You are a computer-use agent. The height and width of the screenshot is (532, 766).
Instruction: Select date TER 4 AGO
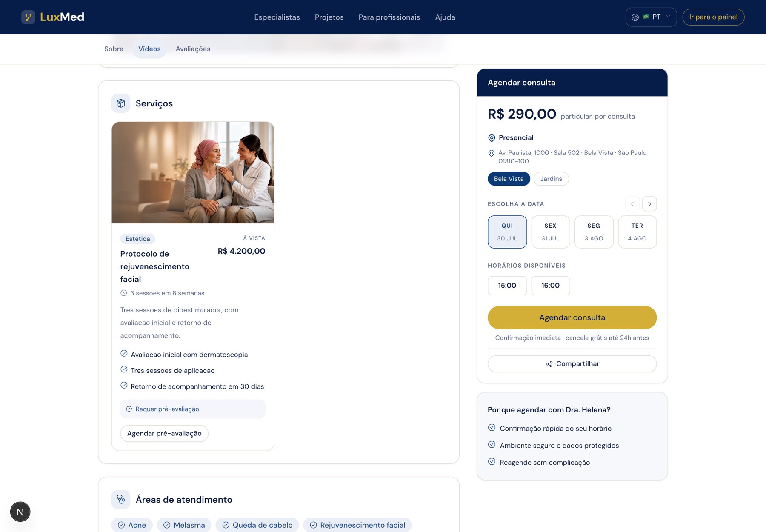pos(637,232)
